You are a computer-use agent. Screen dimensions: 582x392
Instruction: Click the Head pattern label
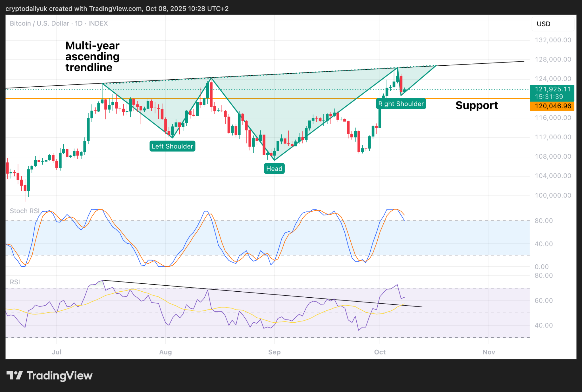pyautogui.click(x=274, y=169)
